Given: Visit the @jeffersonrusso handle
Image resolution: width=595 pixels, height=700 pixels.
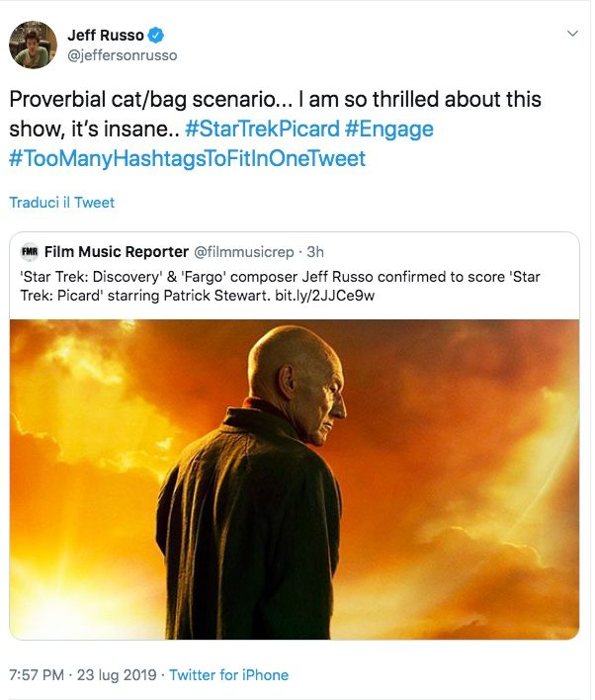Looking at the screenshot, I should coord(122,55).
